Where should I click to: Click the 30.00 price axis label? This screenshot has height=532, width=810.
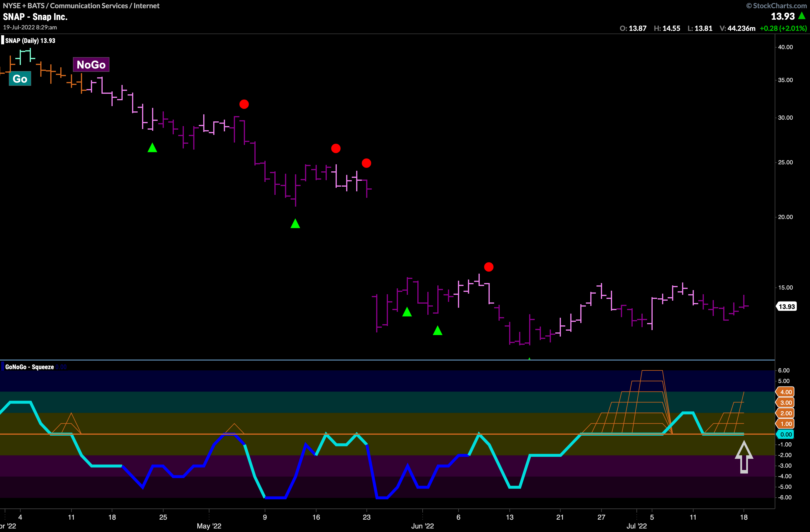(785, 118)
